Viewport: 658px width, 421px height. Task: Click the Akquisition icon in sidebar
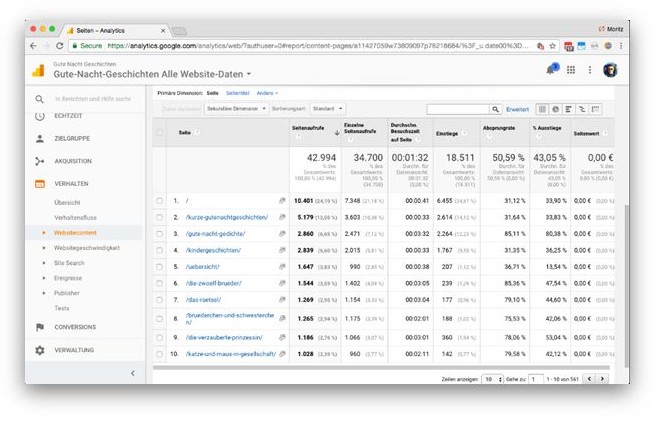pyautogui.click(x=40, y=161)
